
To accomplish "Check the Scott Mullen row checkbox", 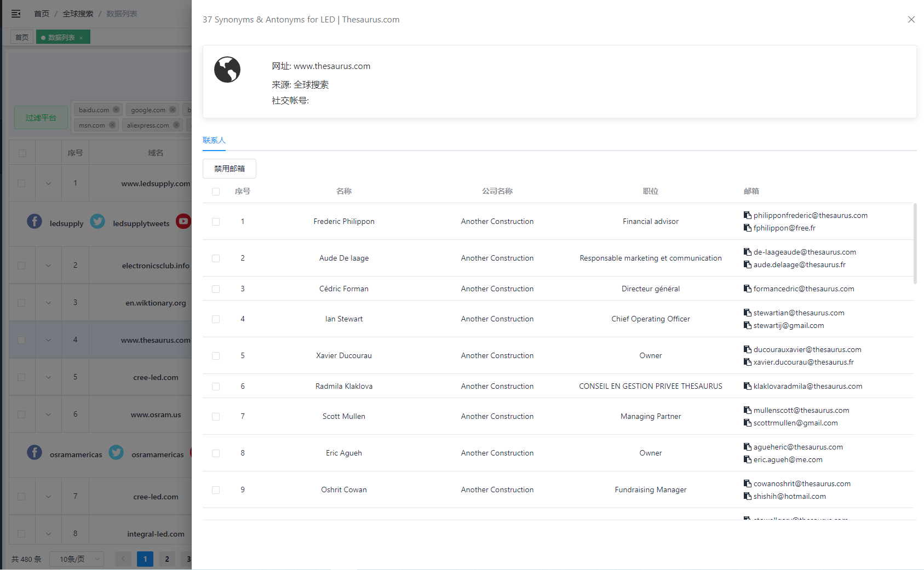I will click(216, 417).
